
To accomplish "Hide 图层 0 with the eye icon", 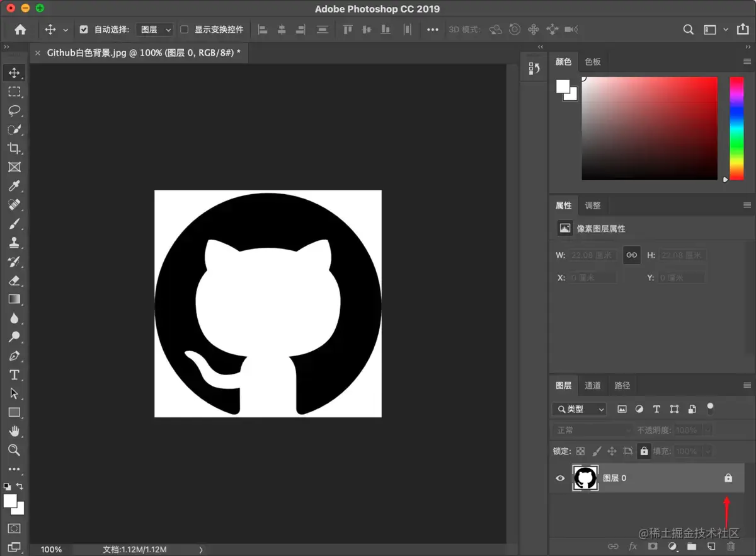I will pos(560,478).
